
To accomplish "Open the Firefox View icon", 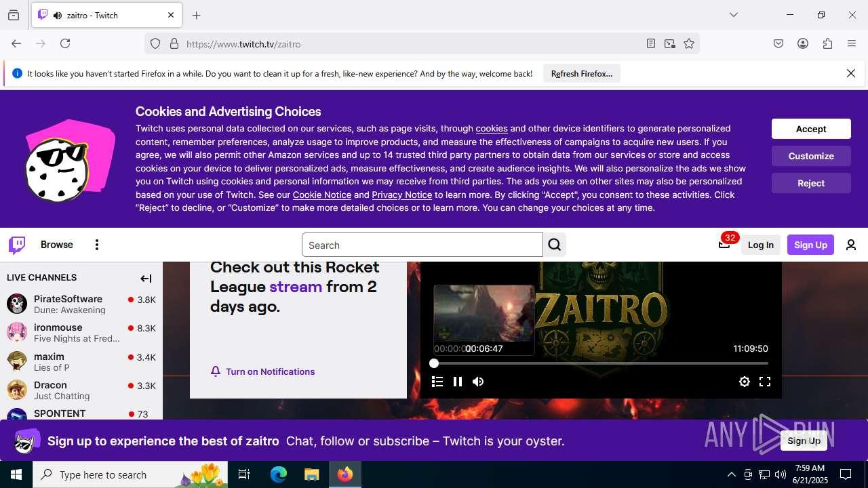I will 14,15.
